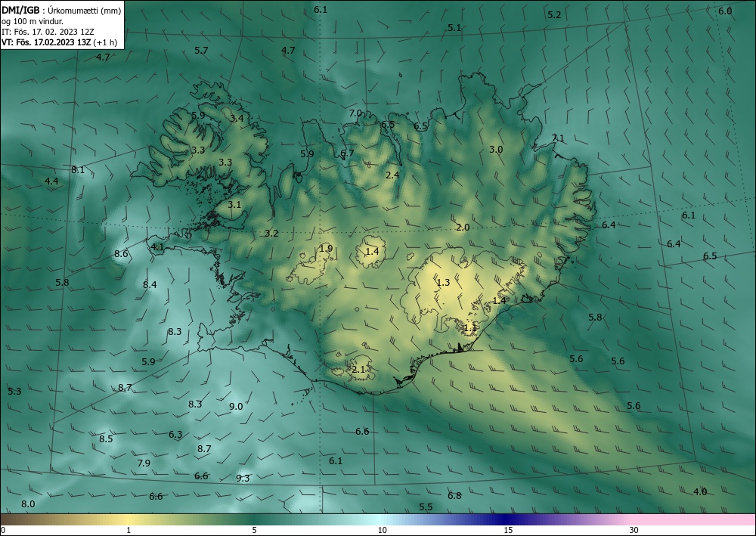Click the 3.0 value on the map
756x536 pixels.
(x=496, y=150)
